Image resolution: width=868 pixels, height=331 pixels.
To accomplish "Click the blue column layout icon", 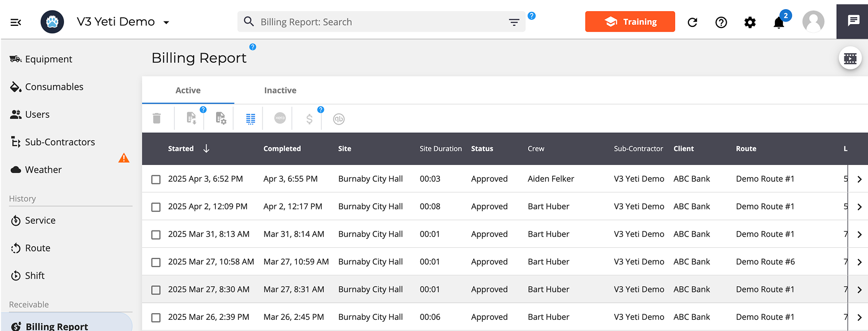I will 251,119.
